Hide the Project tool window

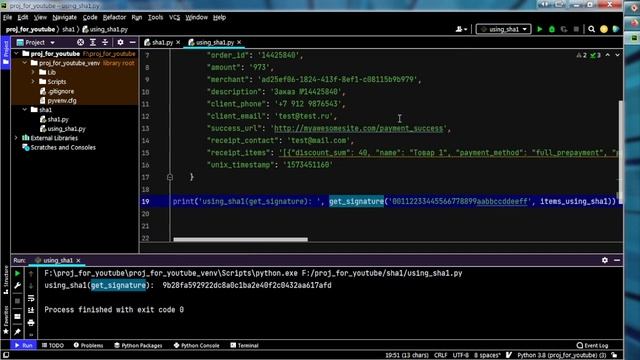(x=132, y=42)
